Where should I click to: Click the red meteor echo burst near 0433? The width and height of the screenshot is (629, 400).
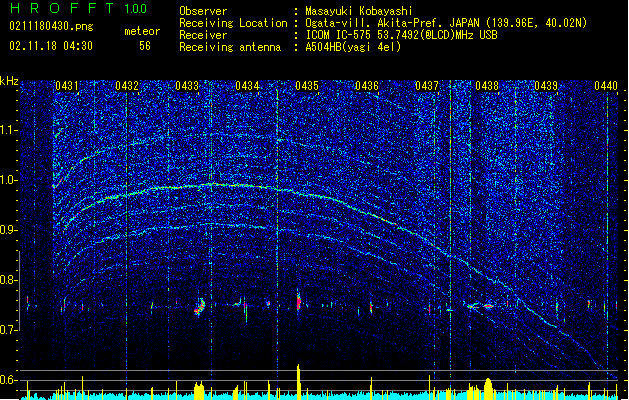pyautogui.click(x=199, y=307)
